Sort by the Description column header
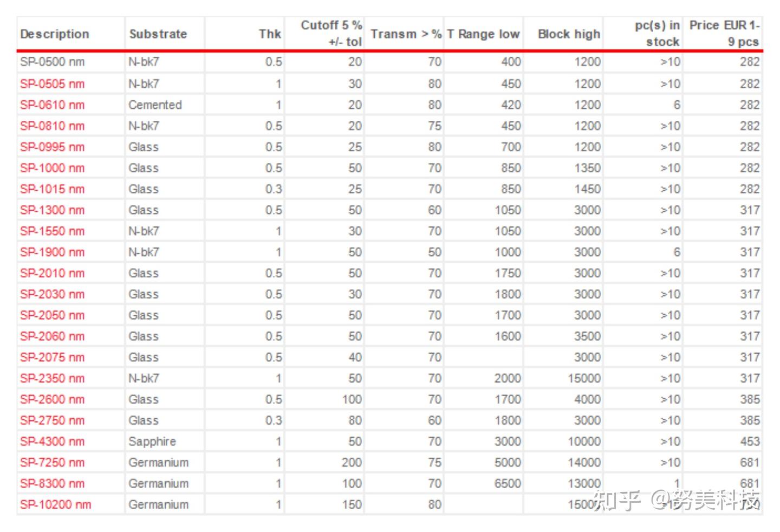The height and width of the screenshot is (532, 780). 54,34
